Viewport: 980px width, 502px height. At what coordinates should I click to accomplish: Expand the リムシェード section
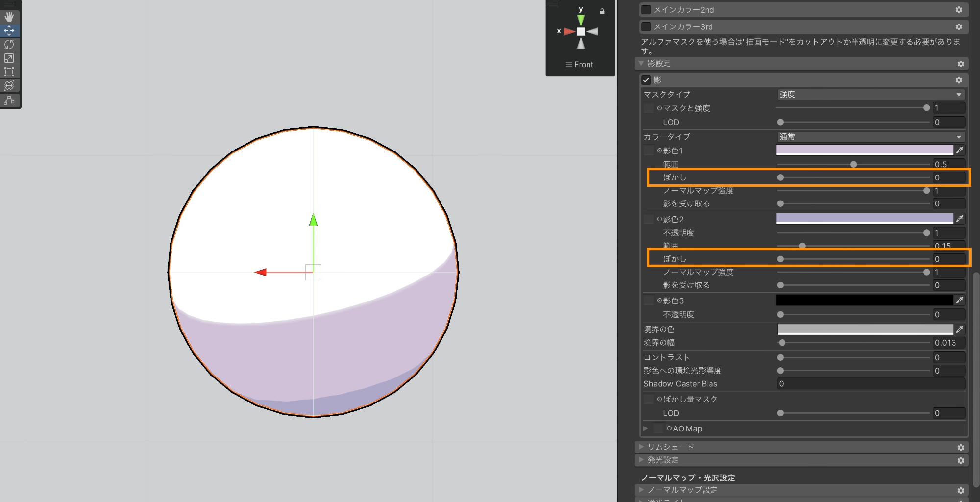(641, 447)
